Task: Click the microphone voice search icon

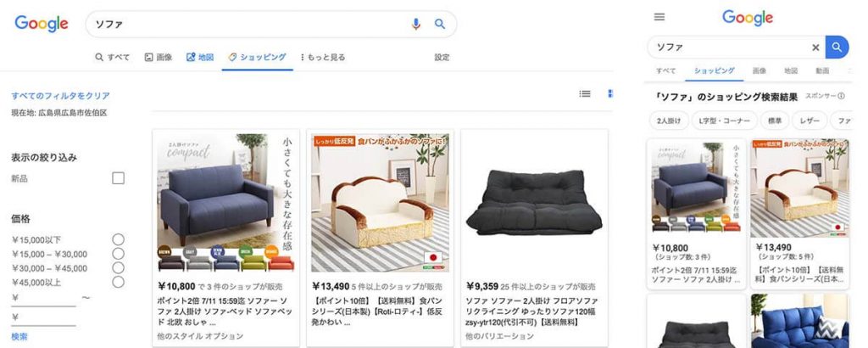Action: tap(415, 24)
